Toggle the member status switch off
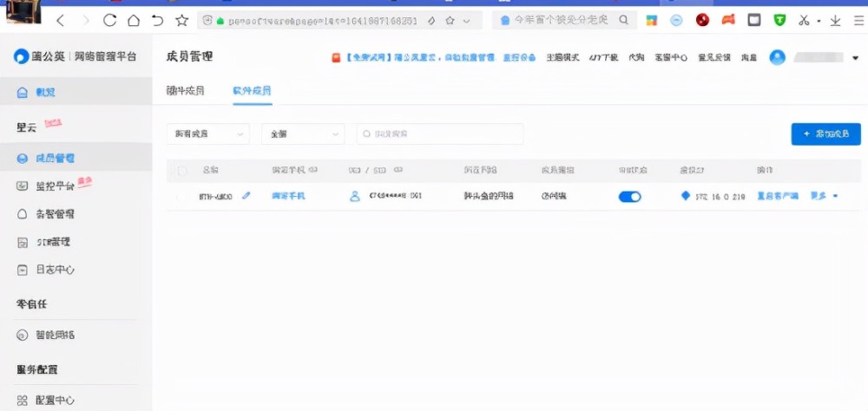This screenshot has width=868, height=411. pos(629,197)
